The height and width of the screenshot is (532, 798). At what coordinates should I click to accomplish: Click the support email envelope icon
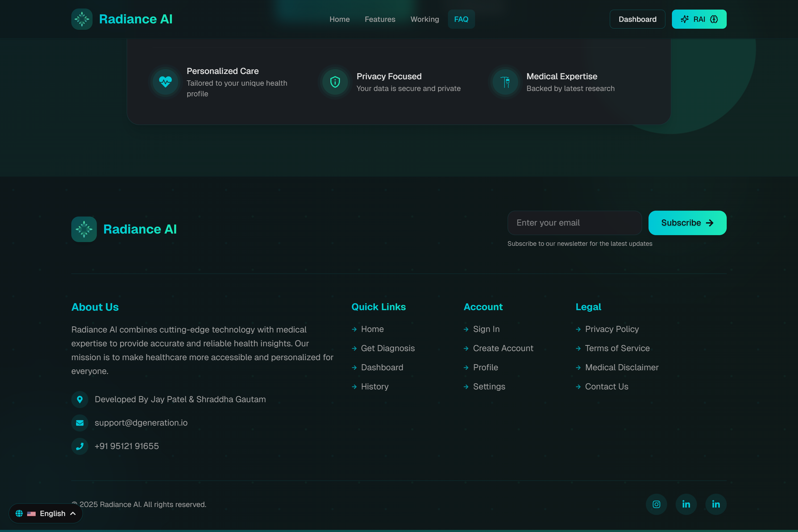[x=80, y=423]
